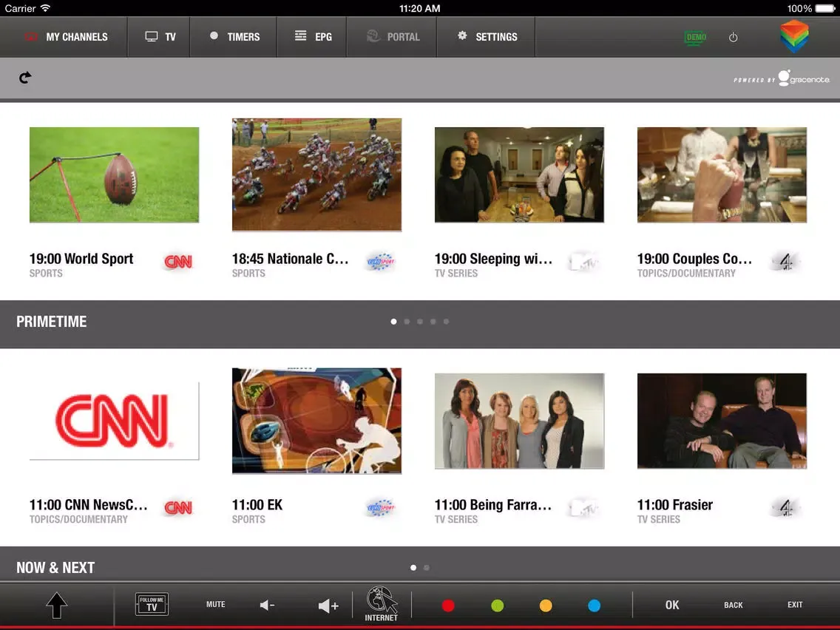The height and width of the screenshot is (630, 840).
Task: Tap the green color button
Action: coord(497,606)
